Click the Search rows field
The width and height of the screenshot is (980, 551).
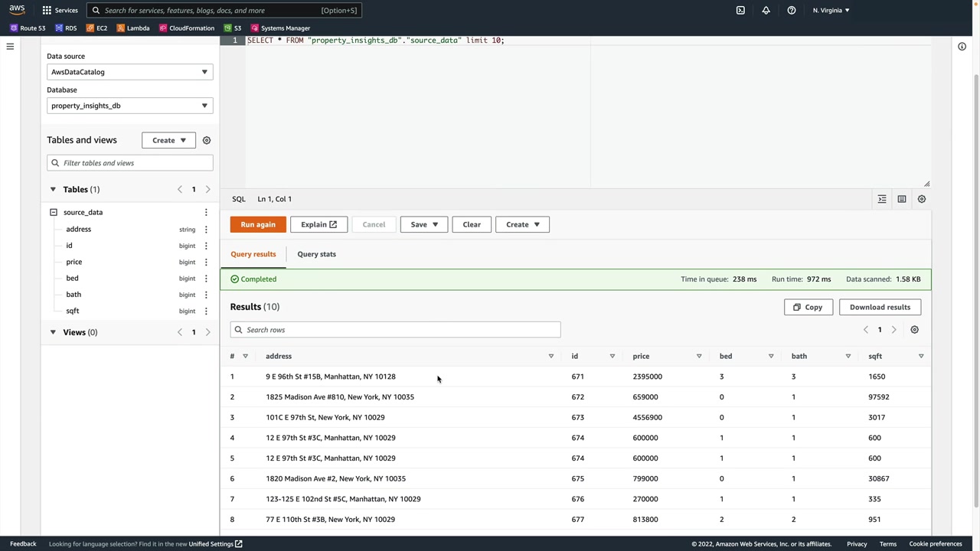(395, 330)
